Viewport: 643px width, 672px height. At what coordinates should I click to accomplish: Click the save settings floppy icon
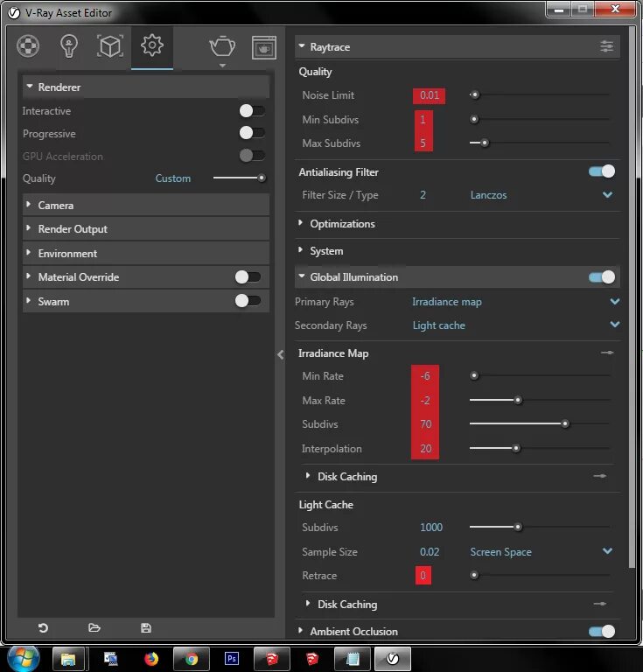click(145, 628)
